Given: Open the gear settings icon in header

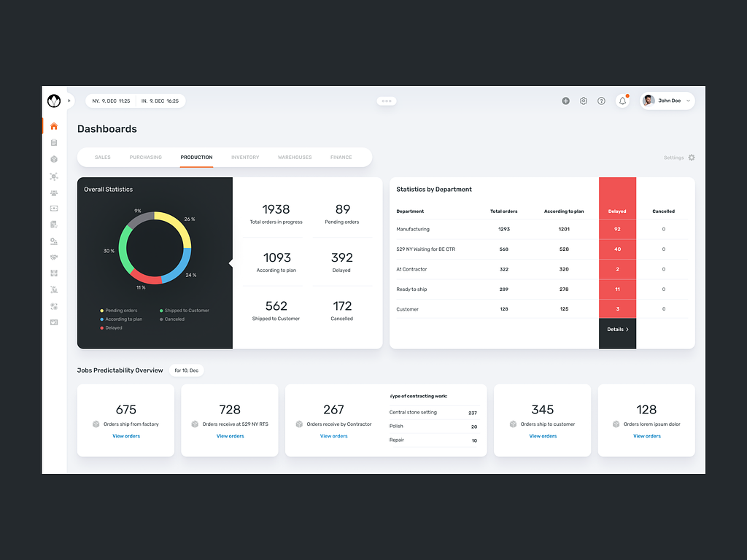Looking at the screenshot, I should click(584, 101).
